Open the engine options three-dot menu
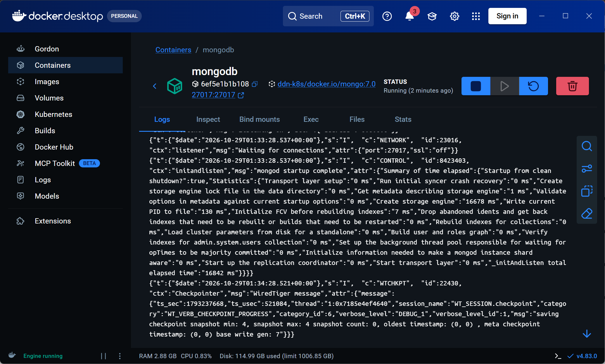The width and height of the screenshot is (605, 364). click(120, 356)
